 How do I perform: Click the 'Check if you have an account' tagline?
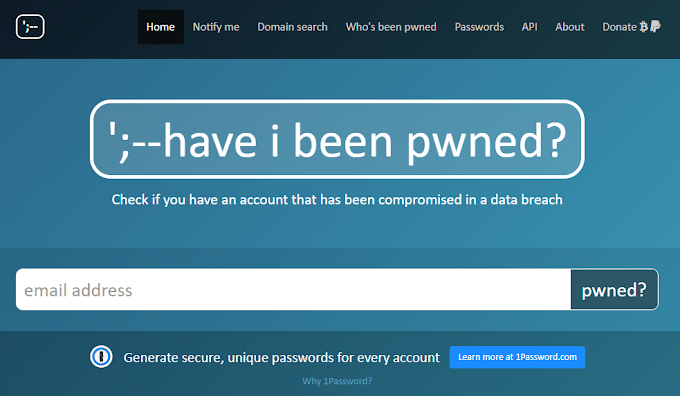pos(337,200)
